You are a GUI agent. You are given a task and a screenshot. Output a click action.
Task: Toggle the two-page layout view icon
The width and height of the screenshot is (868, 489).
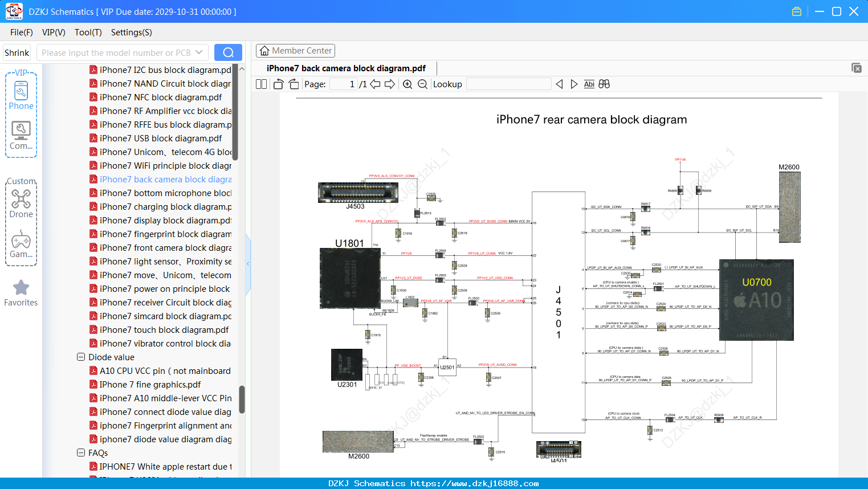262,84
